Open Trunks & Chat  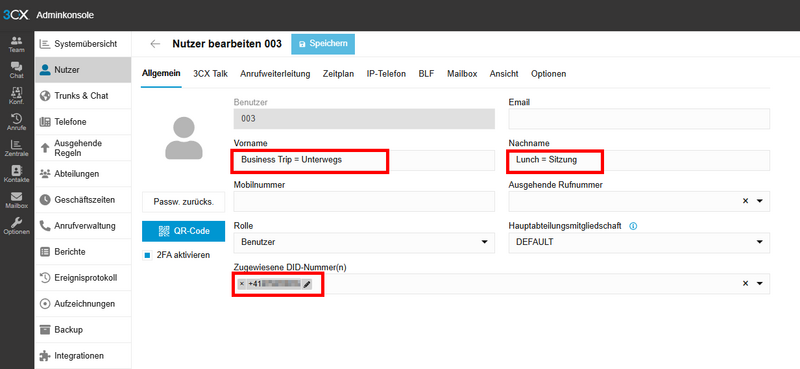pyautogui.click(x=83, y=96)
